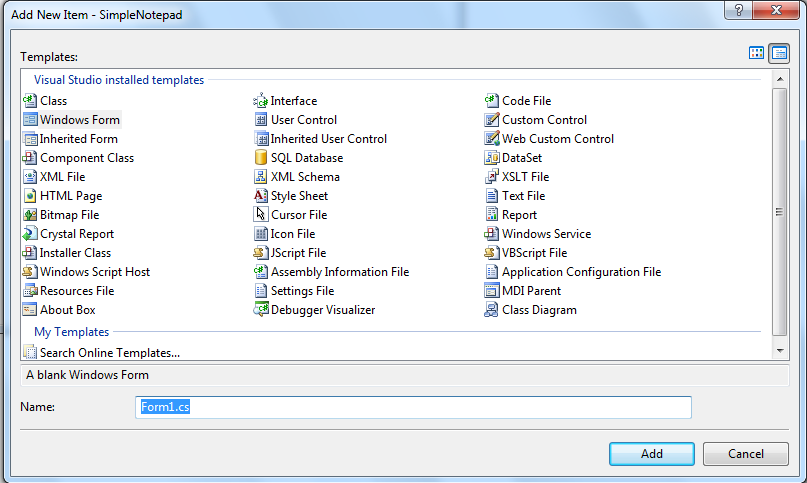
Task: Select the 'Inherited User Control' label
Action: click(328, 139)
